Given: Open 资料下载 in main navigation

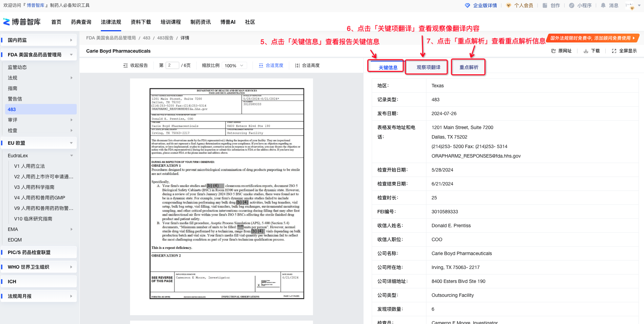Looking at the screenshot, I should (141, 22).
